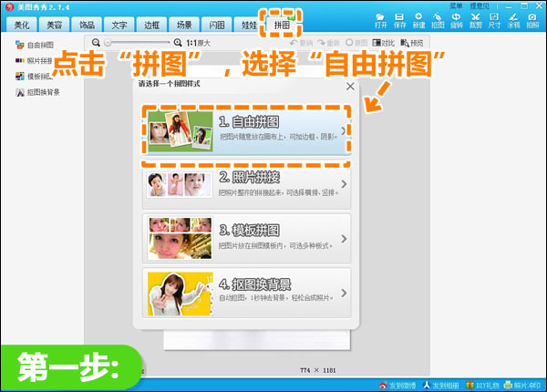This screenshot has height=392, width=547.
Task: Click the 拍照 (Camera) icon
Action: point(532,16)
